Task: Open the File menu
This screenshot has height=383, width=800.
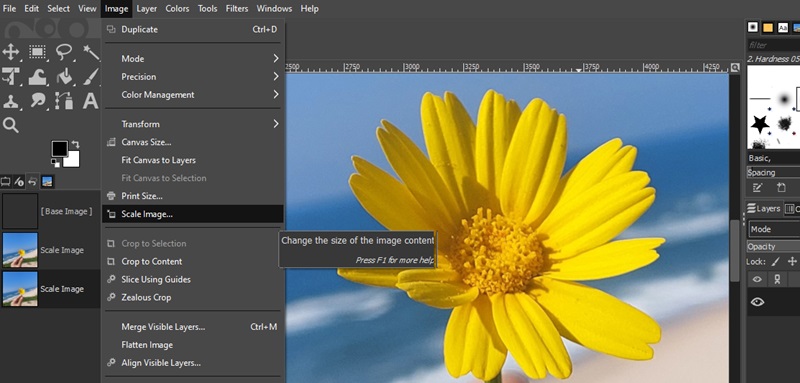Action: click(9, 9)
